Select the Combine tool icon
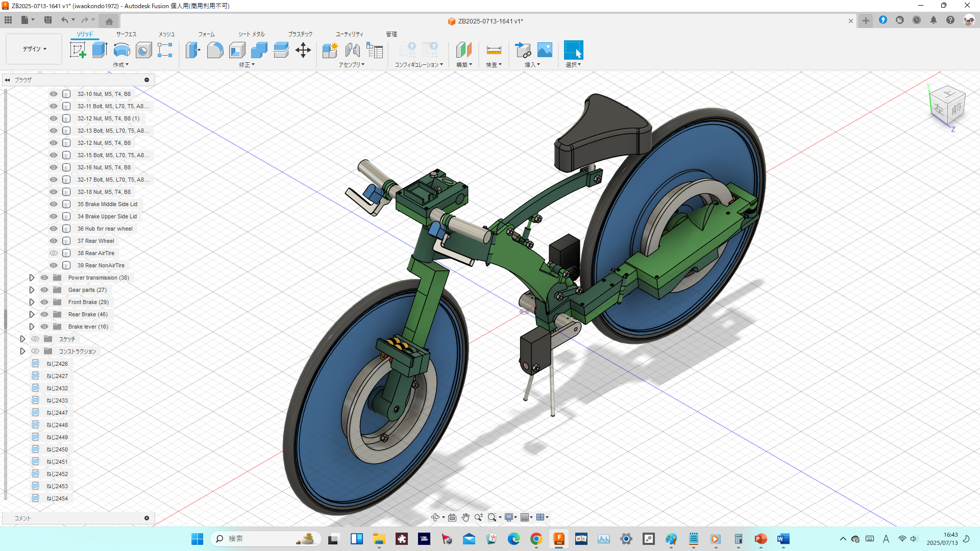The width and height of the screenshot is (980, 551). pos(259,50)
